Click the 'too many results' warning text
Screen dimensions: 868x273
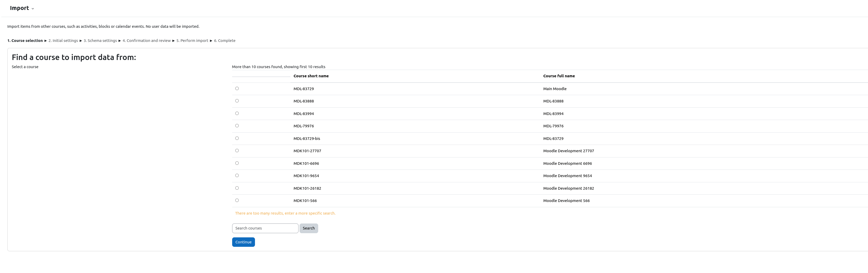tap(285, 214)
